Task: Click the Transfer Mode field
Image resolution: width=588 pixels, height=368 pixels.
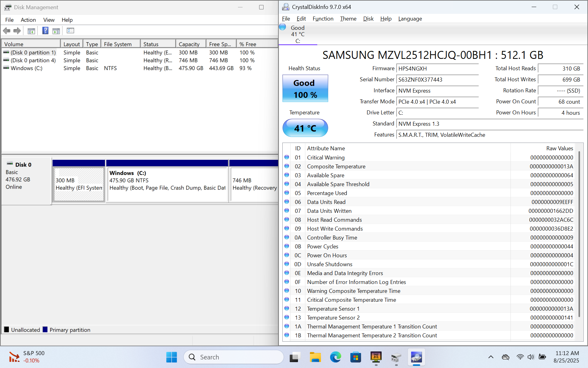Action: [437, 102]
